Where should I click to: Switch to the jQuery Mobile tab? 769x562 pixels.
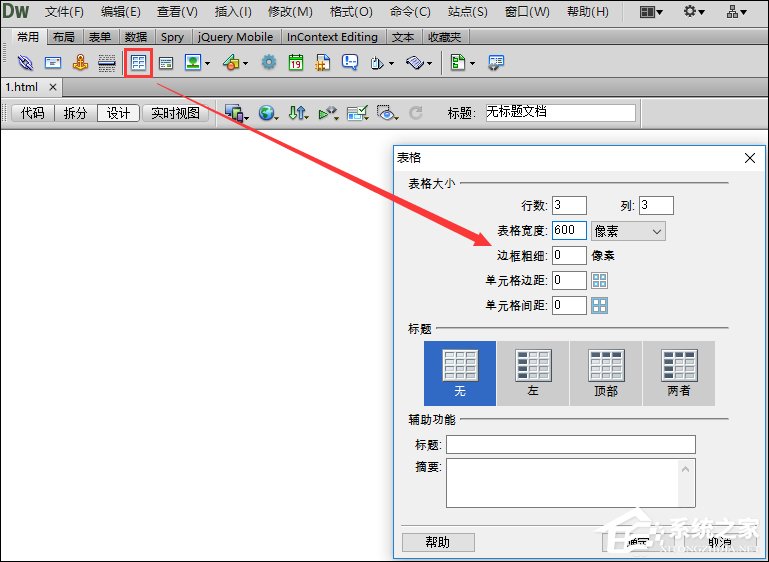tap(235, 37)
